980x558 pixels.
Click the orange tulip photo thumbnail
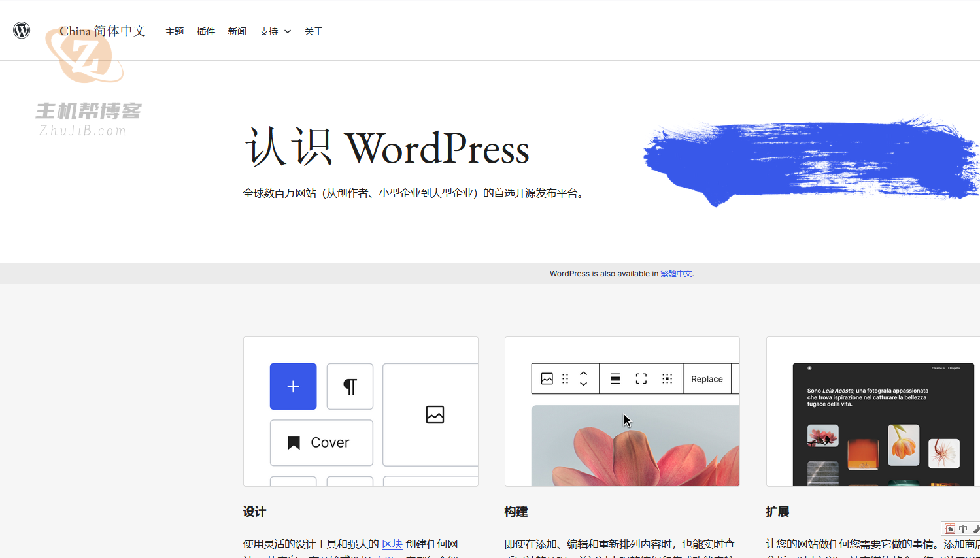pos(904,445)
